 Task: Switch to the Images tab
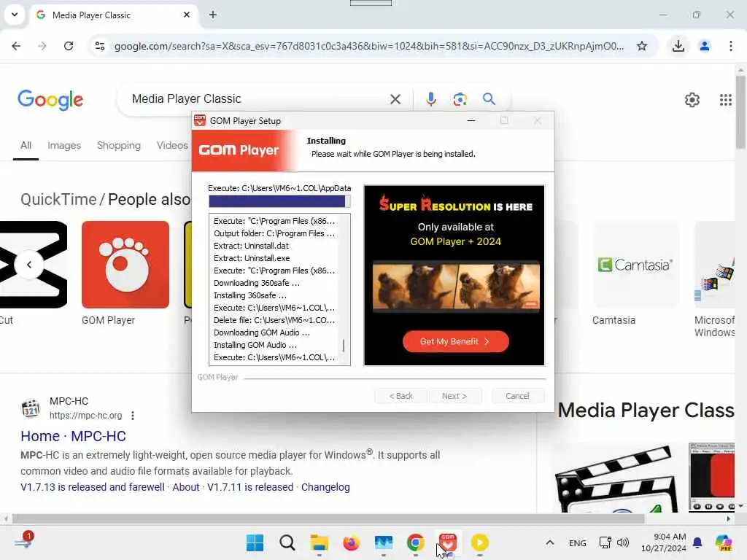64,145
